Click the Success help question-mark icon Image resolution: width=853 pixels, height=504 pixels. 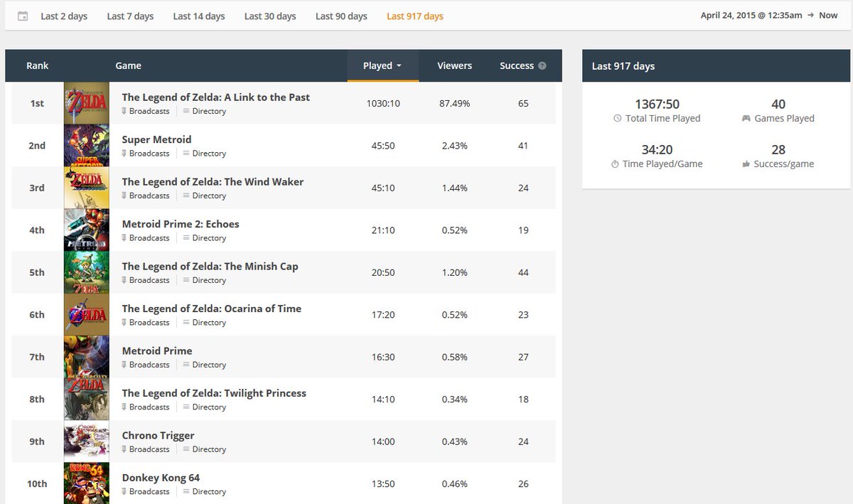(x=542, y=65)
